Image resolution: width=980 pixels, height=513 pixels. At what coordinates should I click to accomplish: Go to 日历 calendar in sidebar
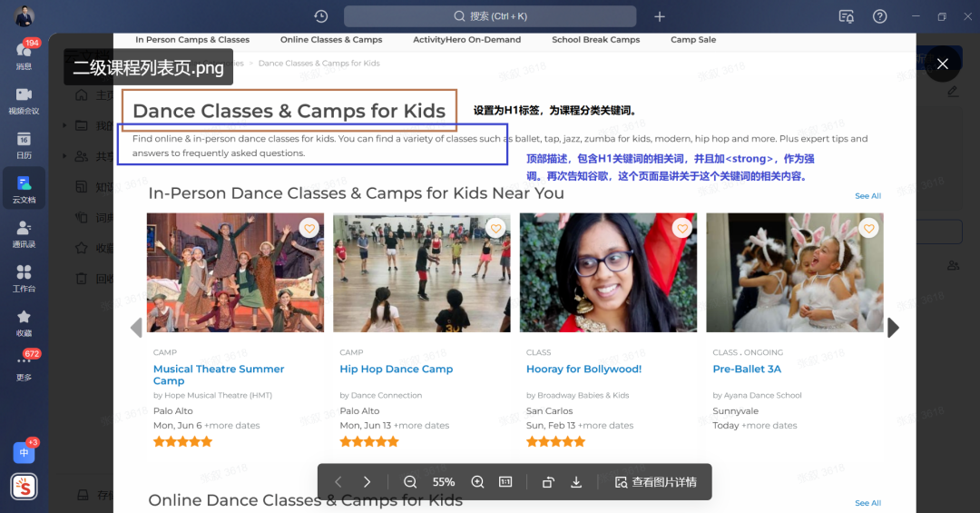tap(24, 143)
